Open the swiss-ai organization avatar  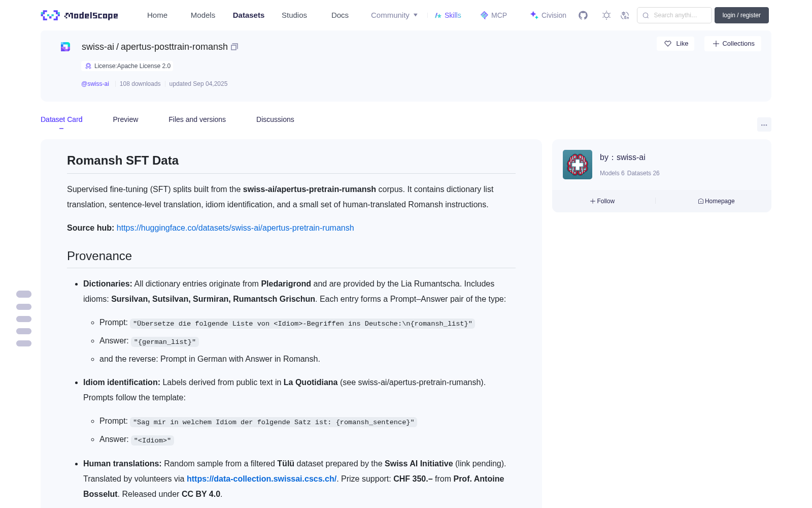tap(578, 165)
